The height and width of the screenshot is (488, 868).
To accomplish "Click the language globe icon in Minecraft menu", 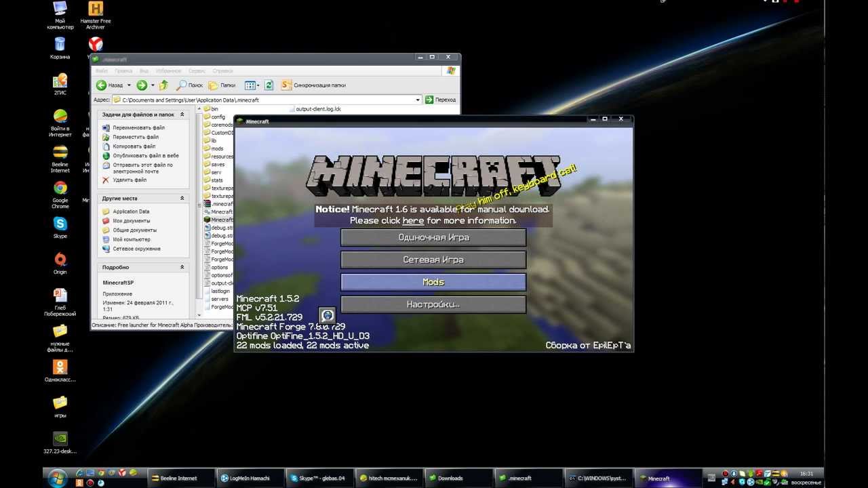I will 328,315.
